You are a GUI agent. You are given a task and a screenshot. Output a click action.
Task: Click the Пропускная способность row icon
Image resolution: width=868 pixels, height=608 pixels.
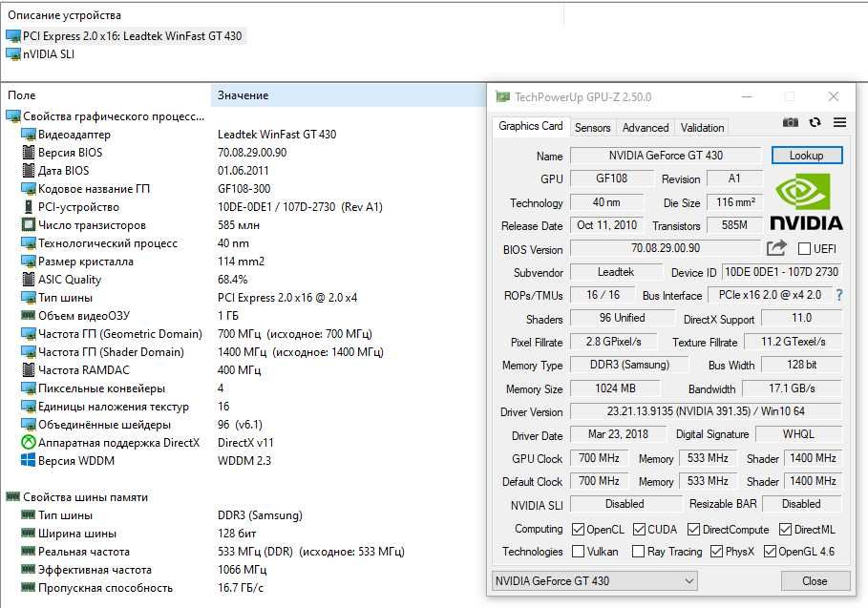(29, 587)
